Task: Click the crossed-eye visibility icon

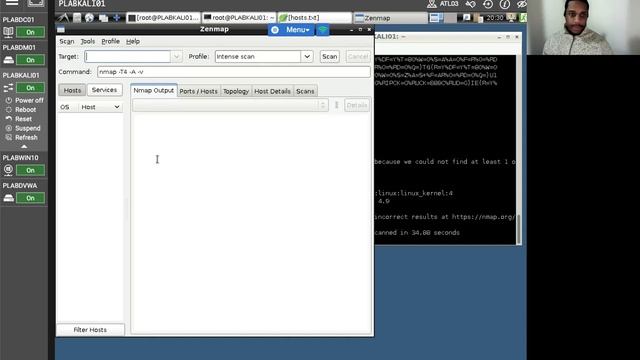Action: 521,4
